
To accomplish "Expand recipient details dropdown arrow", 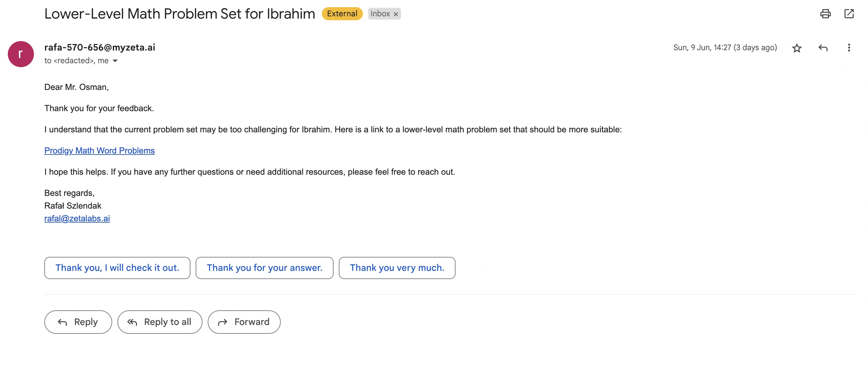I will [115, 61].
